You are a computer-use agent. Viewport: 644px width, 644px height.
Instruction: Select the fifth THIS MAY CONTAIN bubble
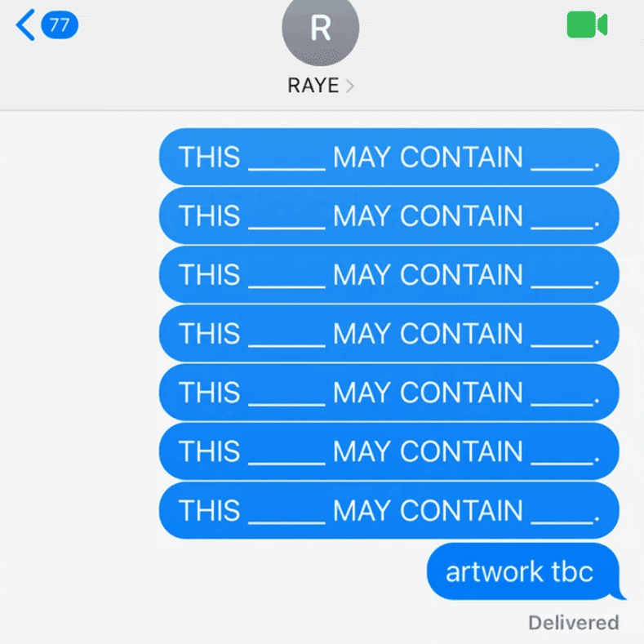pos(389,393)
